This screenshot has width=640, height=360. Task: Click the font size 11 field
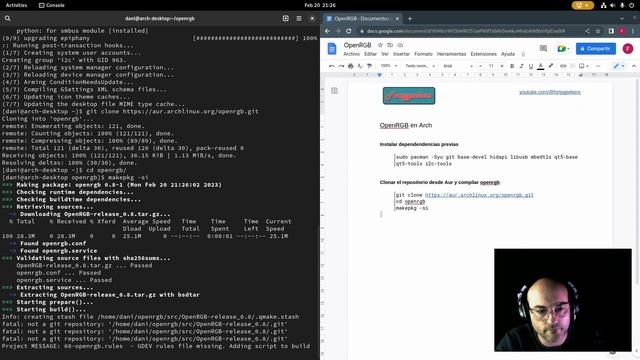[x=491, y=66]
